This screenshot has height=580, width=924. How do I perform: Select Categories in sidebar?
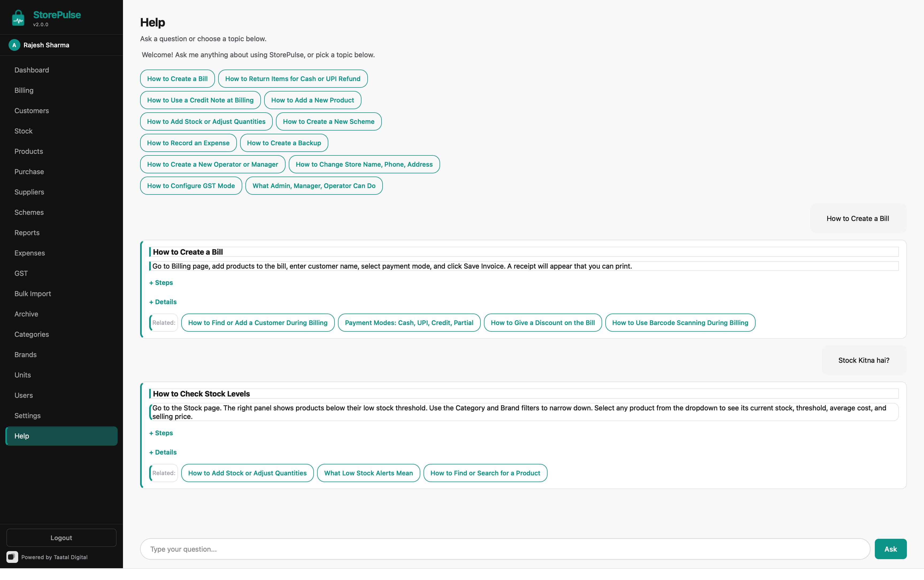(x=61, y=334)
